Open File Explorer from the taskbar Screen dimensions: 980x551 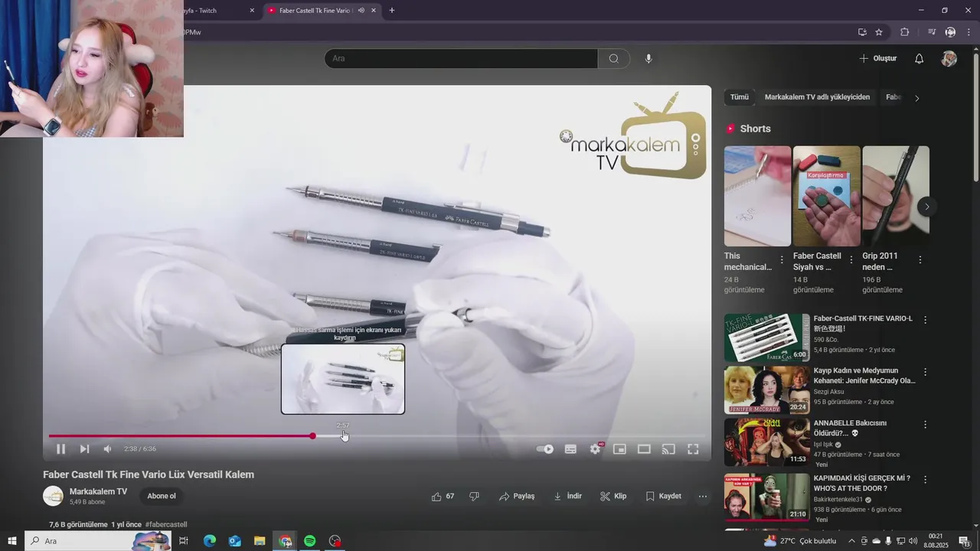click(x=260, y=541)
